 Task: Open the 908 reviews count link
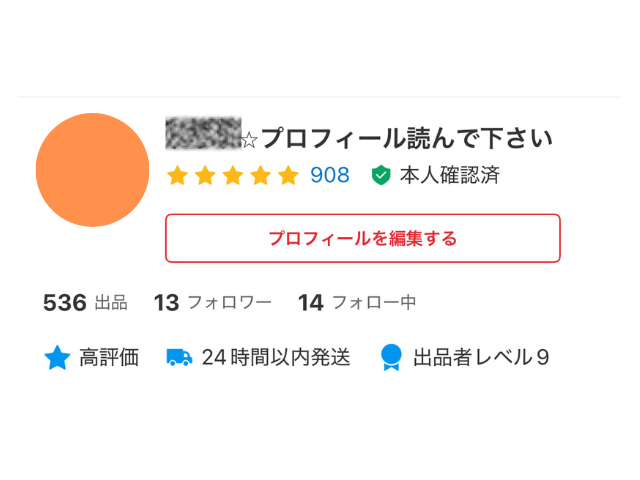point(330,176)
